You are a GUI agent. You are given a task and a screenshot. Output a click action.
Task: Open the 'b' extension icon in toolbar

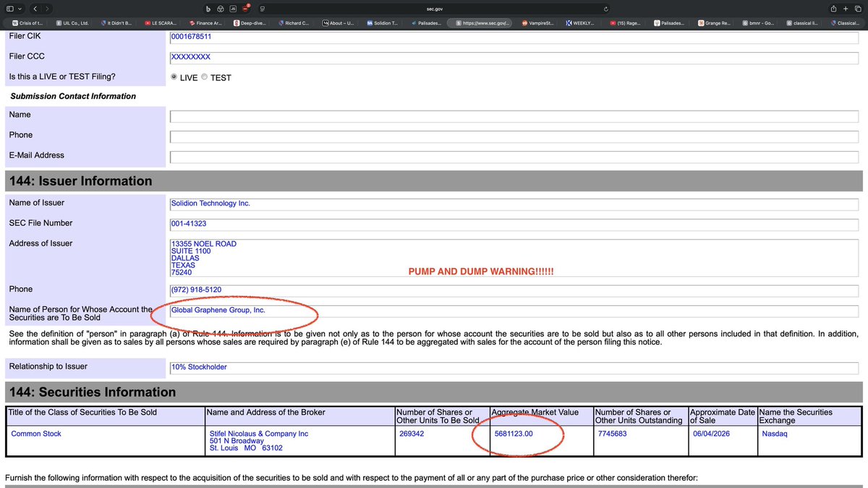click(208, 8)
